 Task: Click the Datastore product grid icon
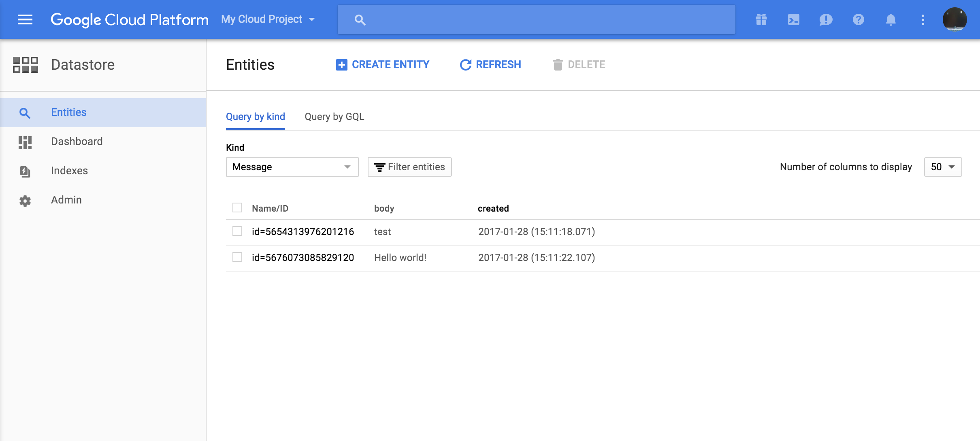pos(25,65)
